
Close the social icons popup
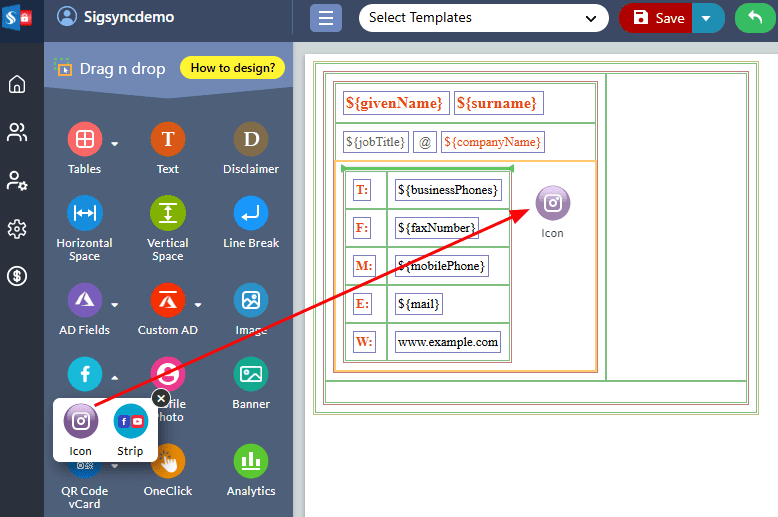161,398
